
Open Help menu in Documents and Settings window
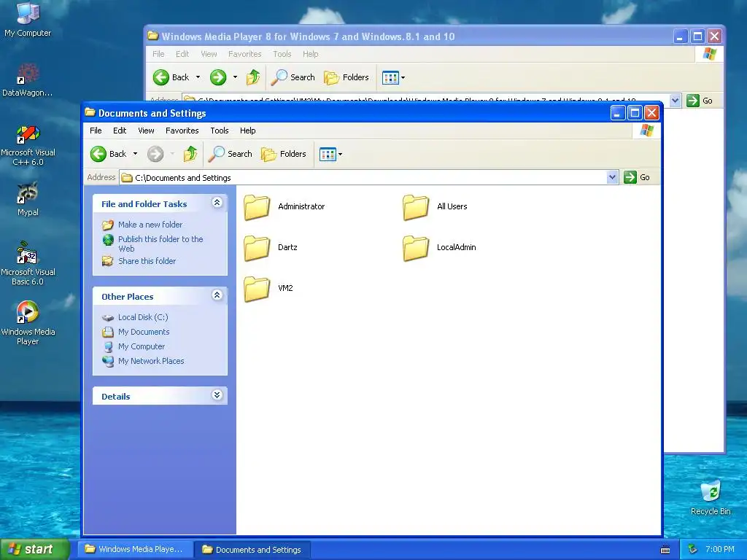click(247, 131)
